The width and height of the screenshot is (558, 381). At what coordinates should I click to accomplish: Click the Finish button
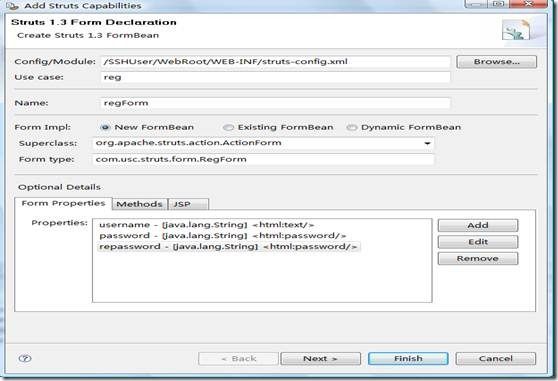pyautogui.click(x=408, y=359)
